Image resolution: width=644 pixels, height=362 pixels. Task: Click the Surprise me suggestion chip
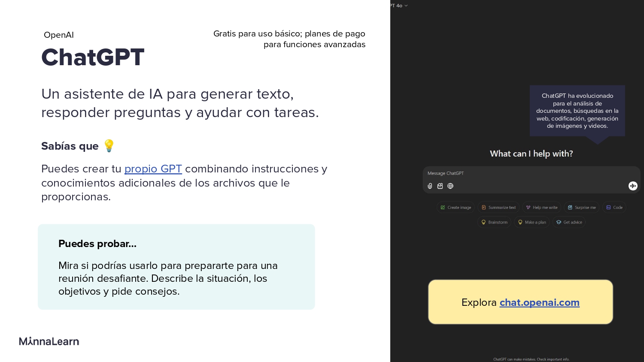(582, 208)
